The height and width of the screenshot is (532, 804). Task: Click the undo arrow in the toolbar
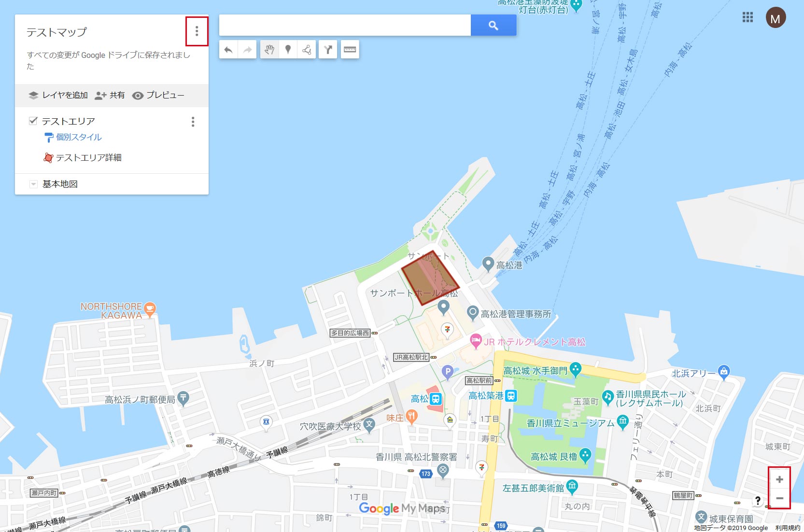tap(228, 50)
